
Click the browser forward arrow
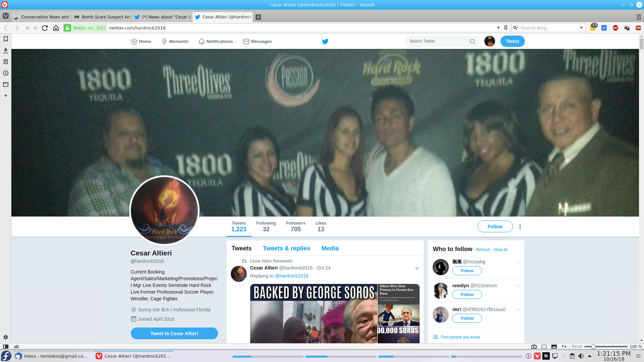17,28
